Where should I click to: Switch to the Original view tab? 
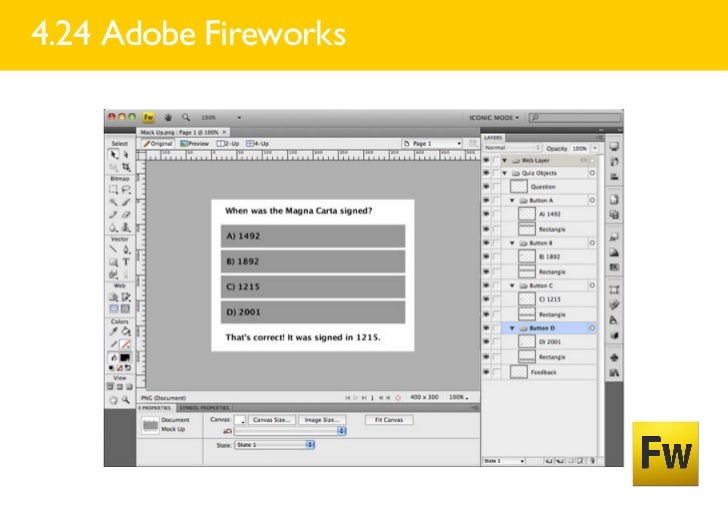point(158,143)
